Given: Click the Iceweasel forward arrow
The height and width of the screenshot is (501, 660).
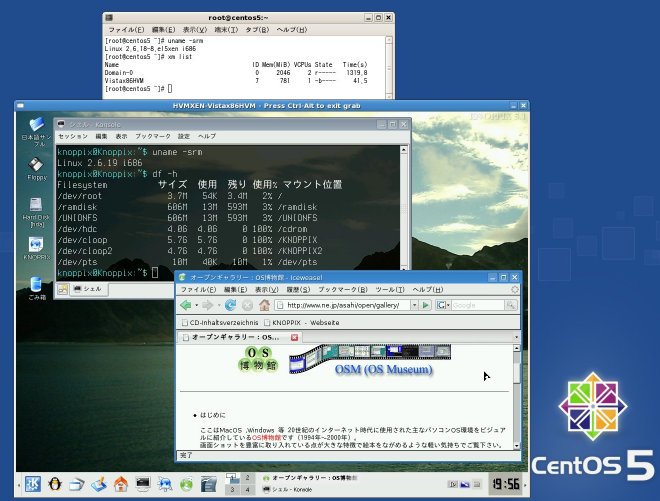Looking at the screenshot, I should [208, 305].
